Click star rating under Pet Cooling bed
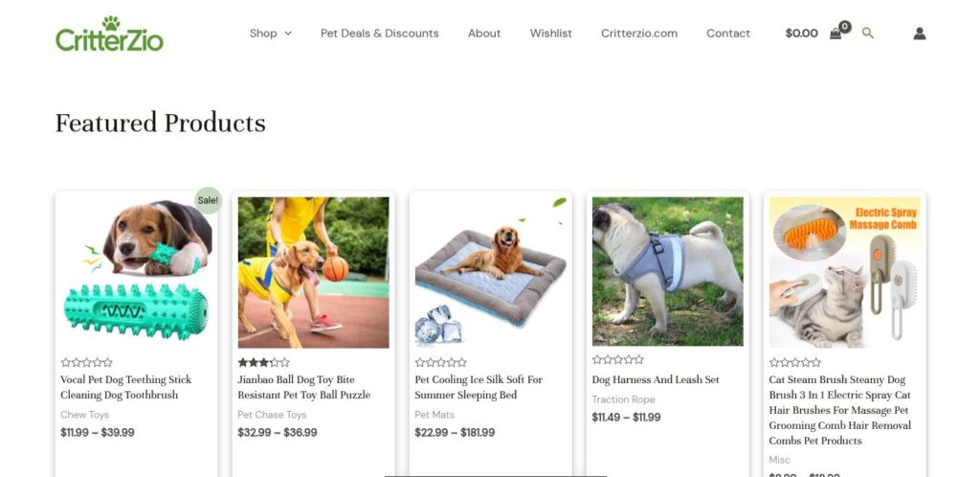The width and height of the screenshot is (980, 477). 440,362
